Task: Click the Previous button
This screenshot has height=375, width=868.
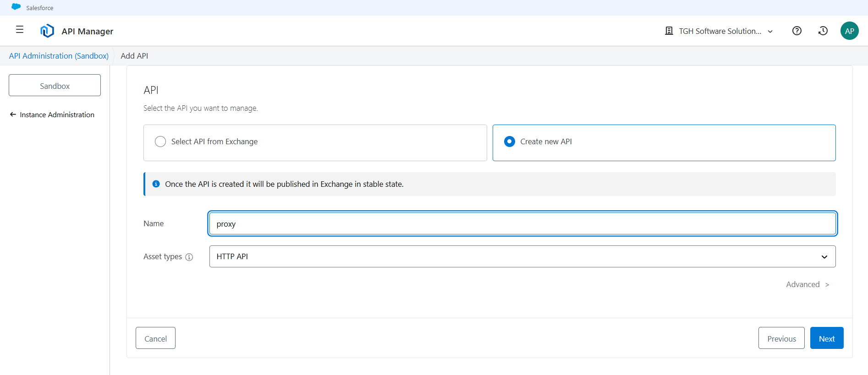Action: click(781, 338)
